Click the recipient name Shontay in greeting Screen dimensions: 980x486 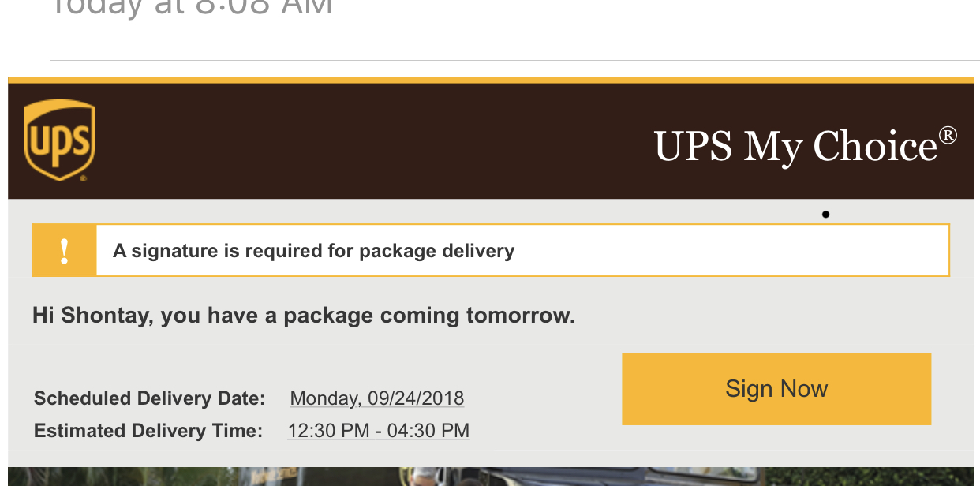(x=107, y=316)
